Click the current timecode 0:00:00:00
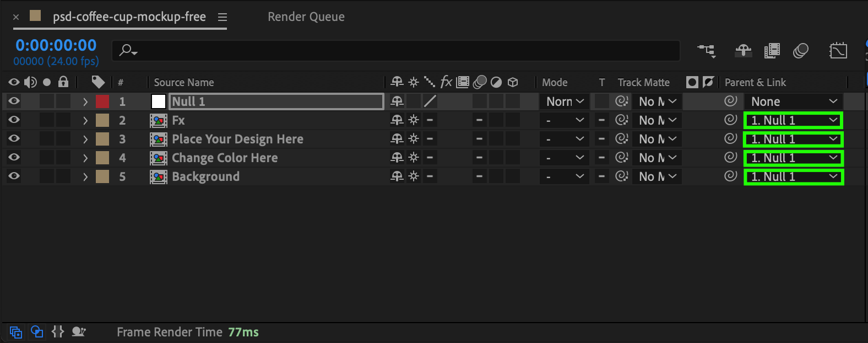868x343 pixels. coord(56,45)
